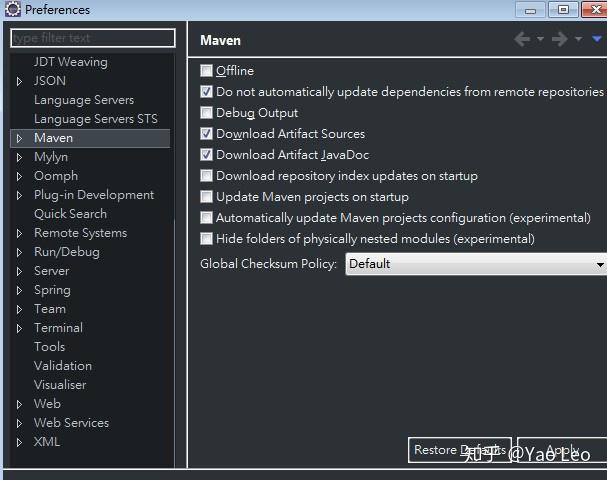Expand the Spring node arrow
This screenshot has width=607, height=480.
(19, 290)
